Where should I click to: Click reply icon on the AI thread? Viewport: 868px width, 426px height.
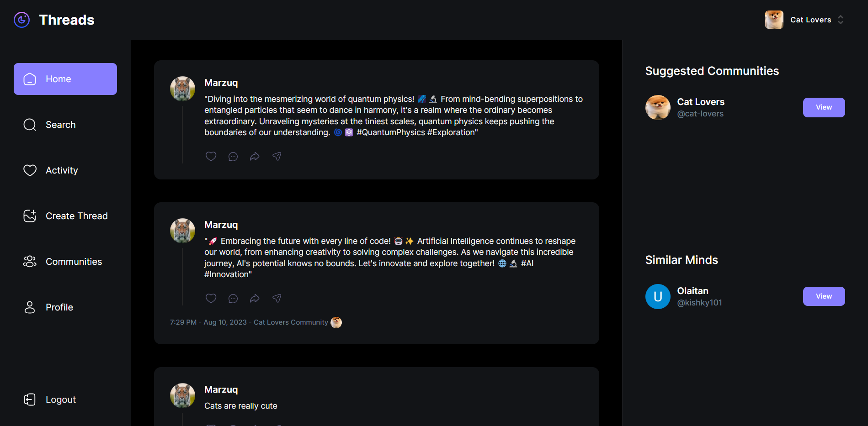233,299
